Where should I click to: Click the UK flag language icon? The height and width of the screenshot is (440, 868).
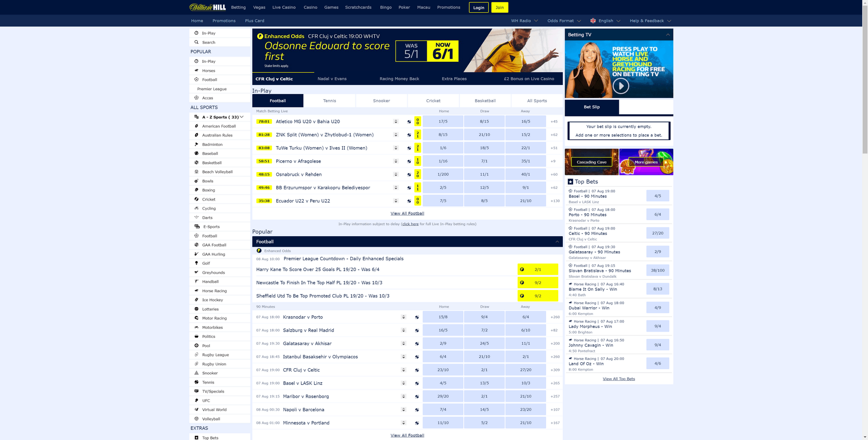click(593, 21)
